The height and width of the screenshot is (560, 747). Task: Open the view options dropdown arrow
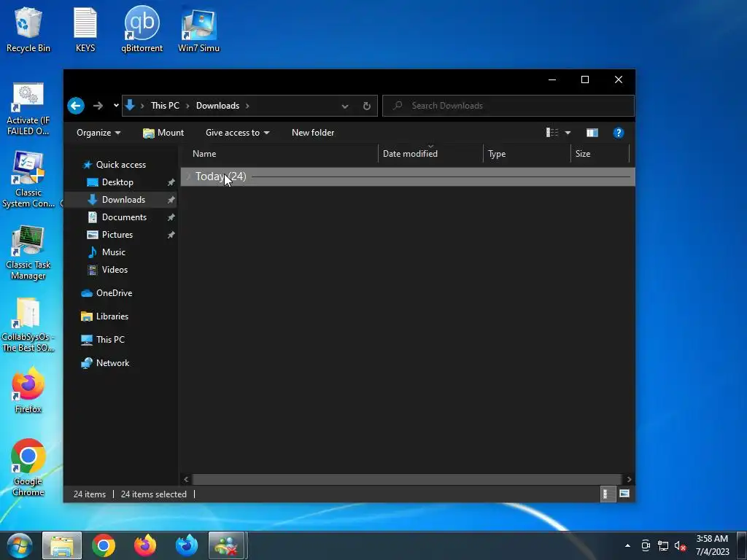tap(568, 133)
